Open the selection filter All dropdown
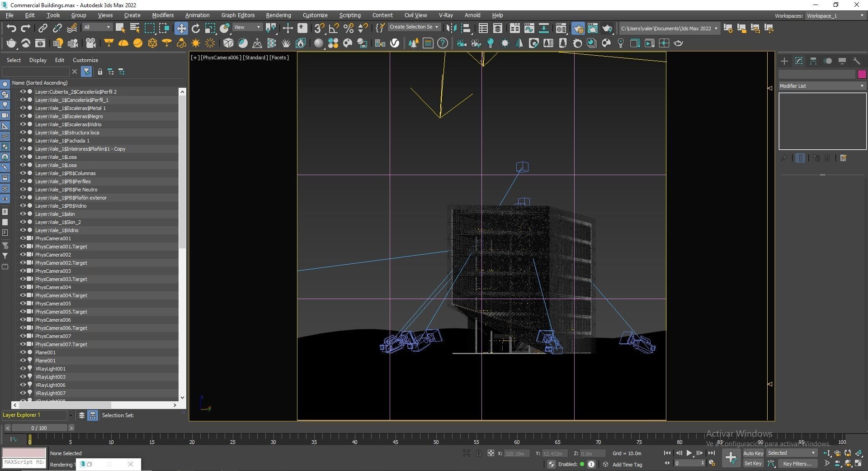 pyautogui.click(x=97, y=28)
